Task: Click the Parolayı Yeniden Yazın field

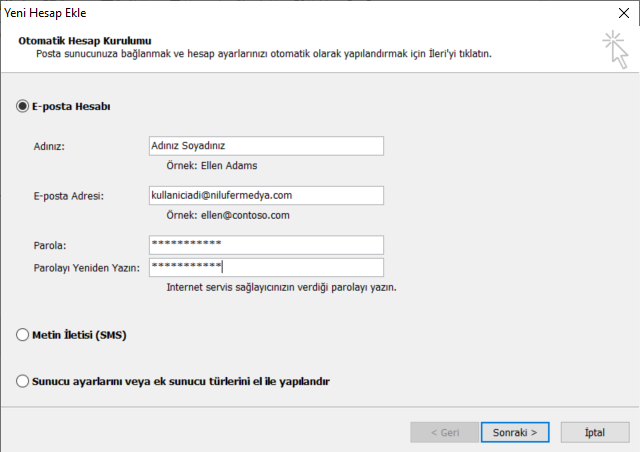Action: (x=266, y=267)
